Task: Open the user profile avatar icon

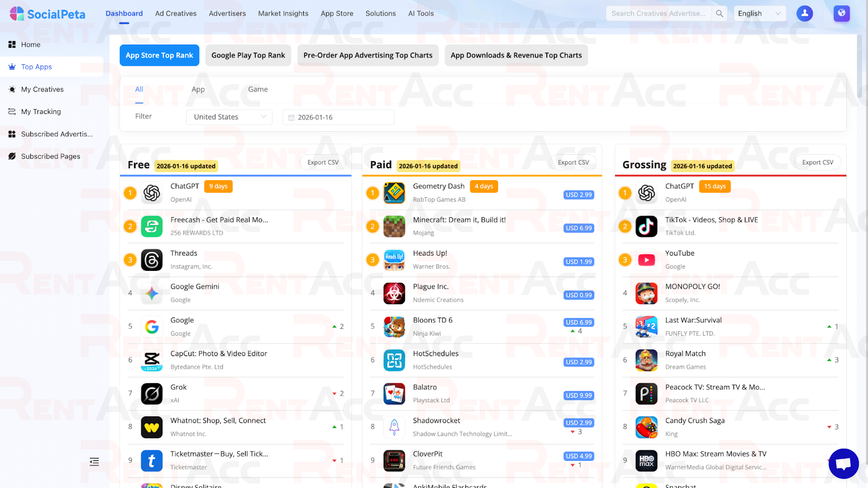Action: tap(805, 14)
